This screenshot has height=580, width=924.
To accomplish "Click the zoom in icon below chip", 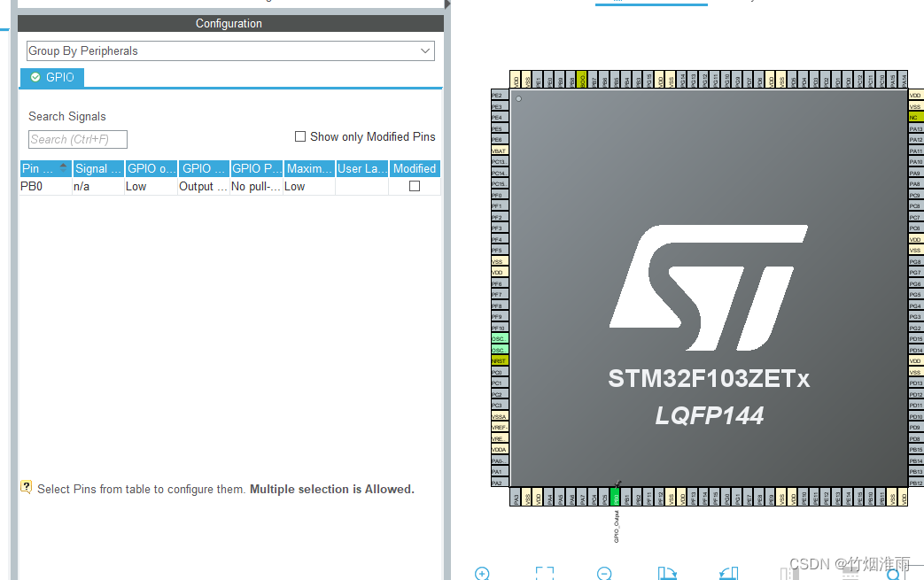I will [x=482, y=574].
